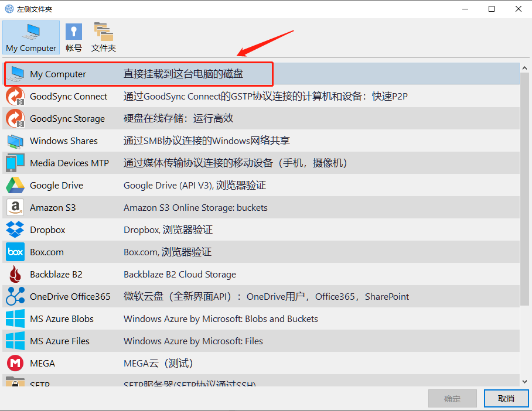Click description MEGA云（测试）
532x411 pixels.
click(158, 363)
